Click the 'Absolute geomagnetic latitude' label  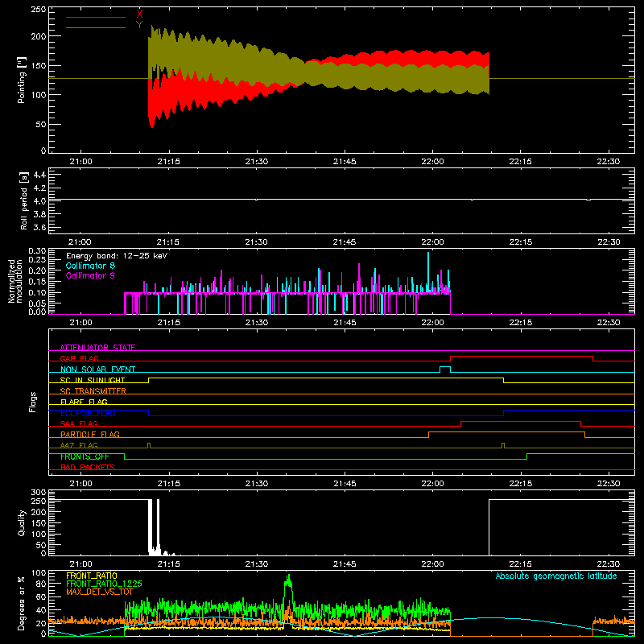tap(556, 576)
